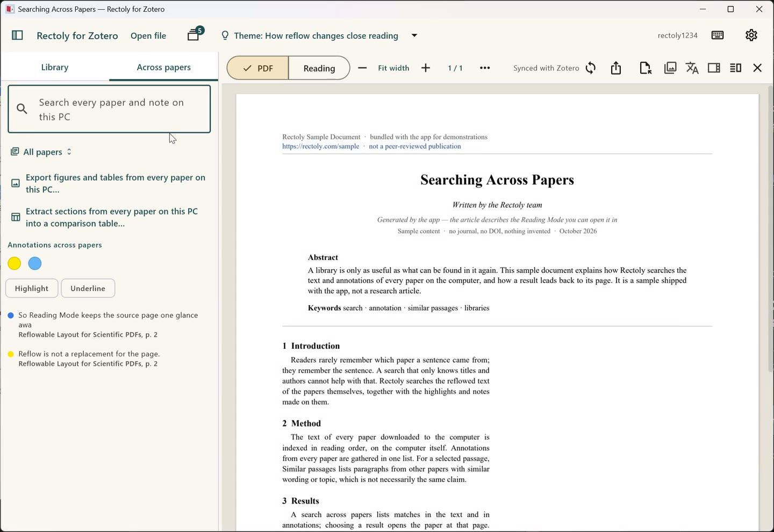Select PDF view mode
The height and width of the screenshot is (532, 774).
tap(258, 68)
